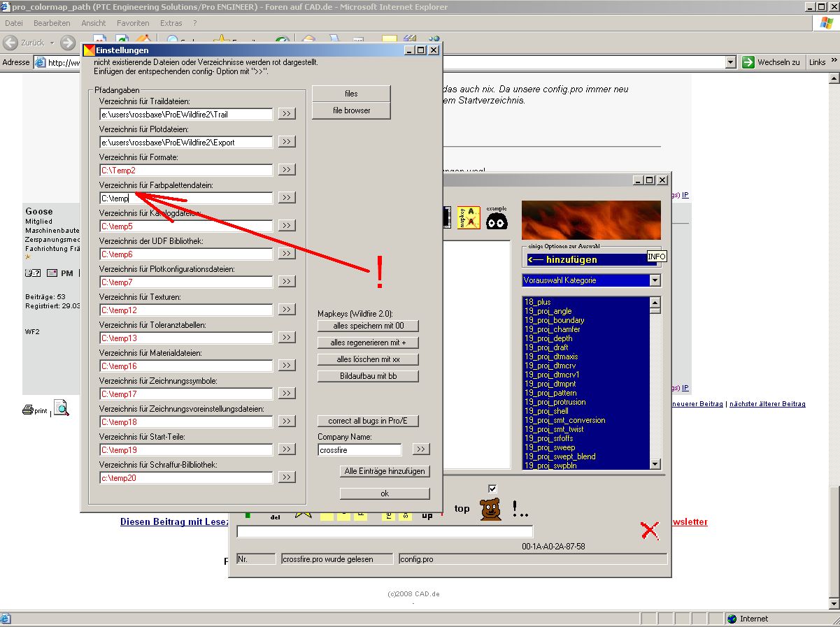Click the magnifier page preview icon beside print

point(62,409)
